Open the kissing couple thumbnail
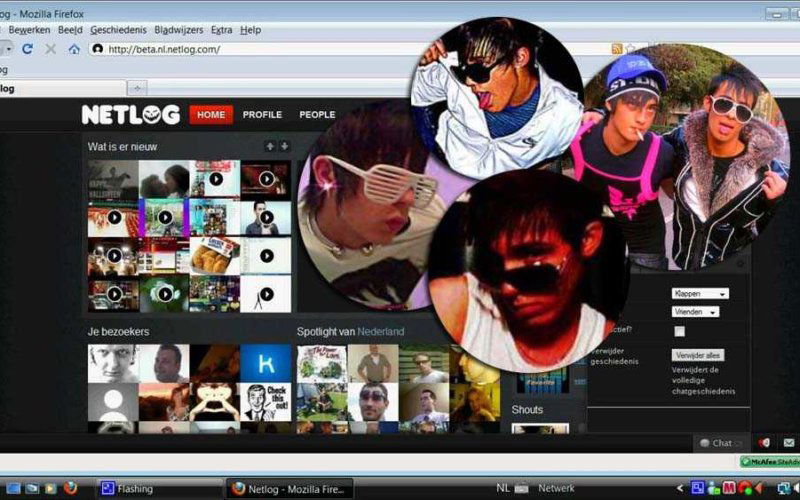Image resolution: width=800 pixels, height=500 pixels. (x=164, y=180)
